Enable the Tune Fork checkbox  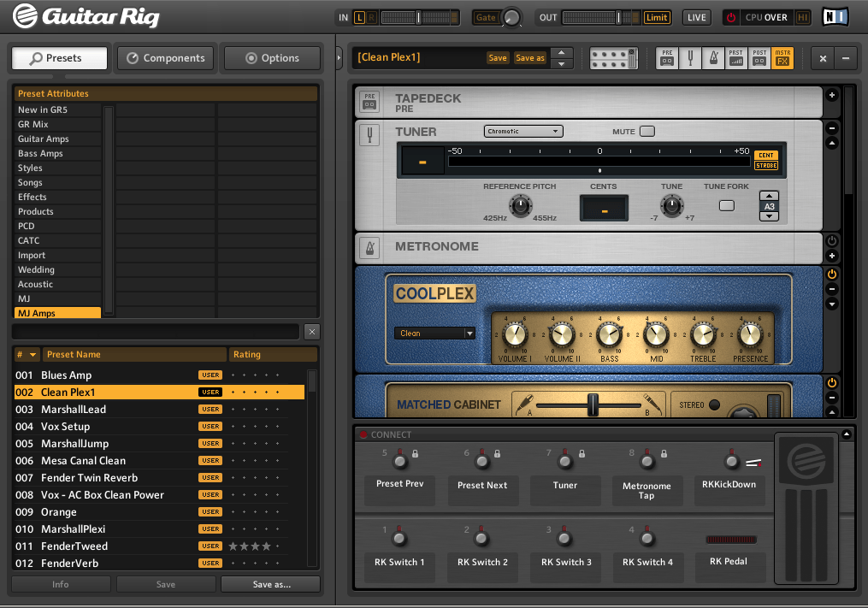(726, 205)
